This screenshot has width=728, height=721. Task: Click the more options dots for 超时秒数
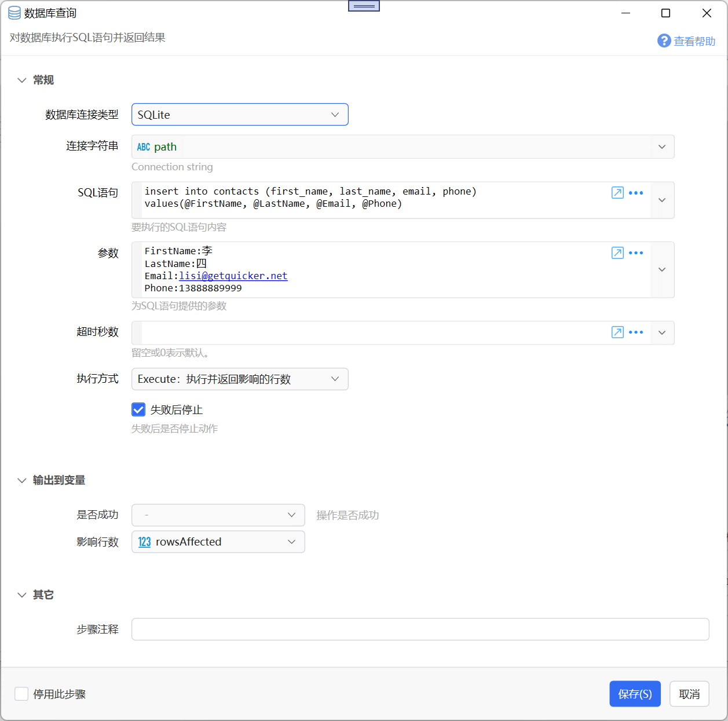click(x=636, y=332)
